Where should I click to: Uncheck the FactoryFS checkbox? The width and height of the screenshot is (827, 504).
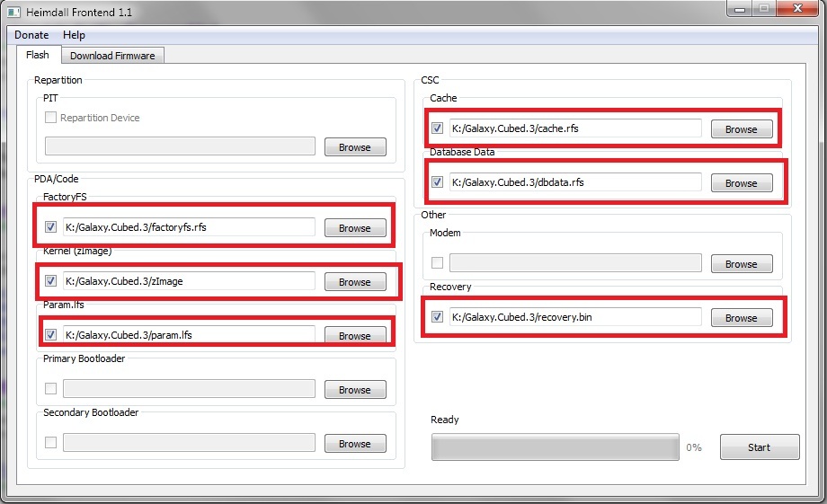pos(51,227)
